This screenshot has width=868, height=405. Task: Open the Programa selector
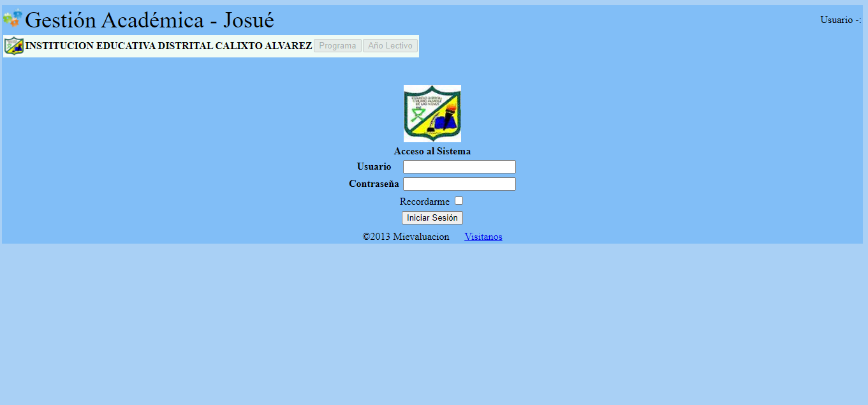pyautogui.click(x=337, y=46)
